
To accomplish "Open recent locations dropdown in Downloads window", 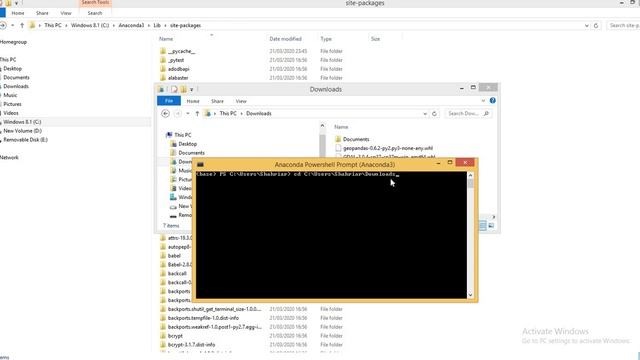I will (x=188, y=113).
